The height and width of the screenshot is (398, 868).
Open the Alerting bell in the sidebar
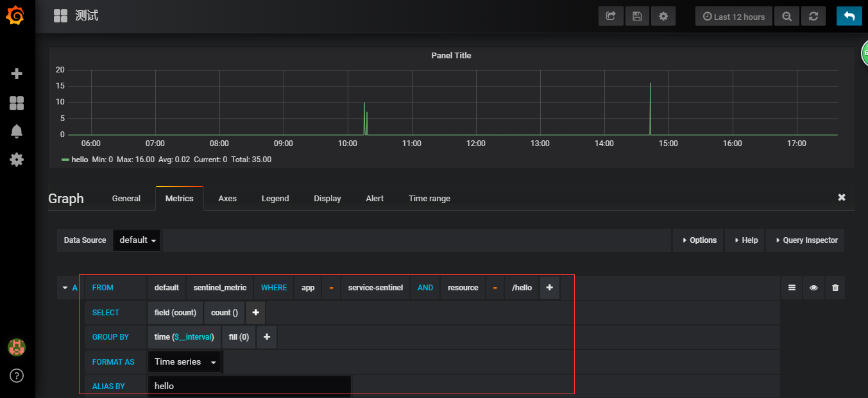(x=16, y=131)
